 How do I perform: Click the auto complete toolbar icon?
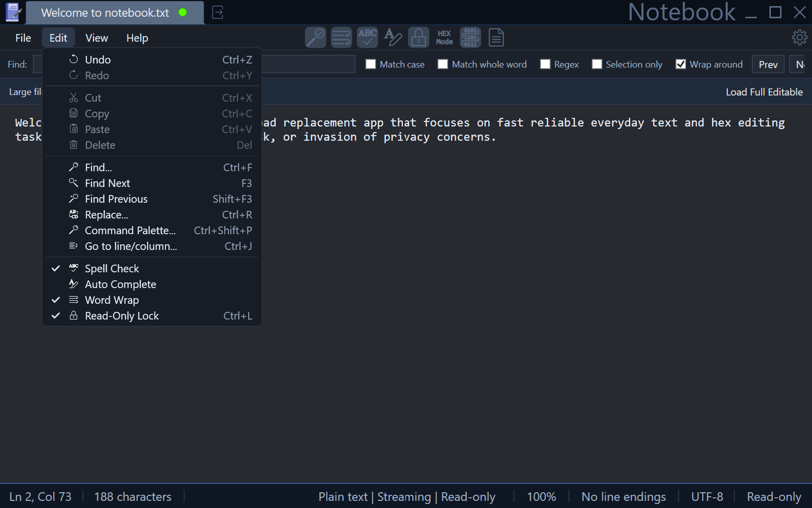tap(393, 38)
